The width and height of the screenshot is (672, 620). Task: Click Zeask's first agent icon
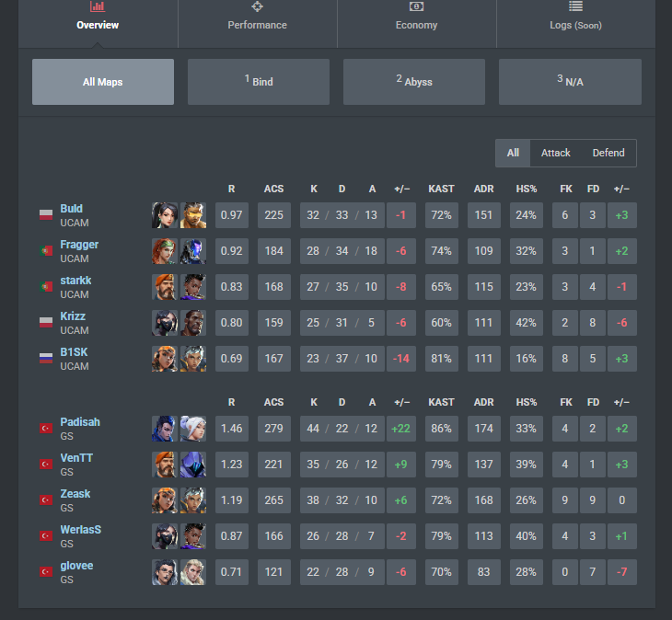click(x=165, y=500)
